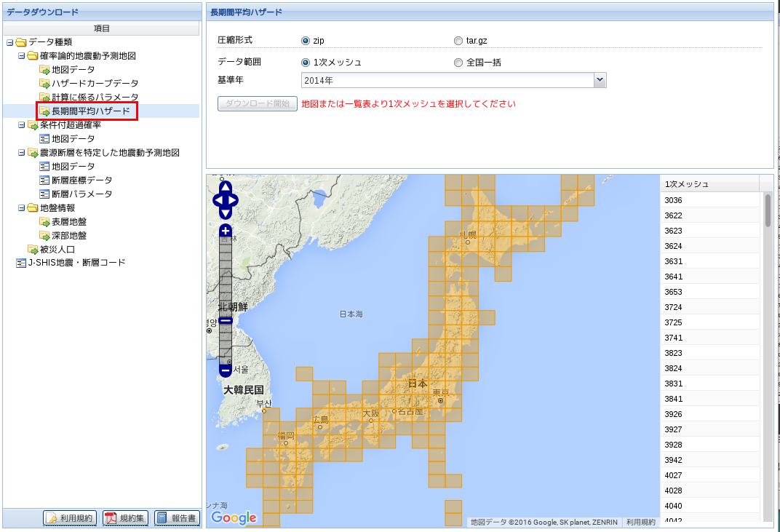Select 長期間平均ハザード tree item
This screenshot has height=532, width=780.
(90, 111)
